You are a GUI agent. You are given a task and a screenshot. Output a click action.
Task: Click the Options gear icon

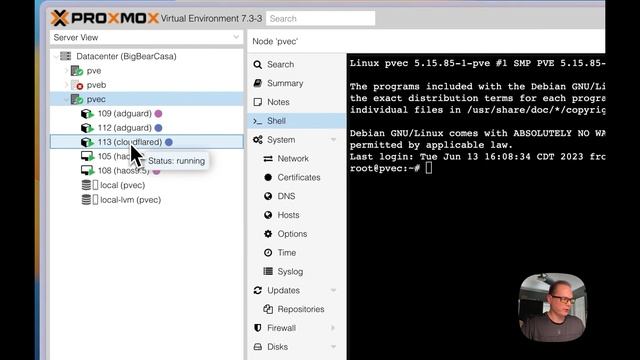[x=268, y=233]
